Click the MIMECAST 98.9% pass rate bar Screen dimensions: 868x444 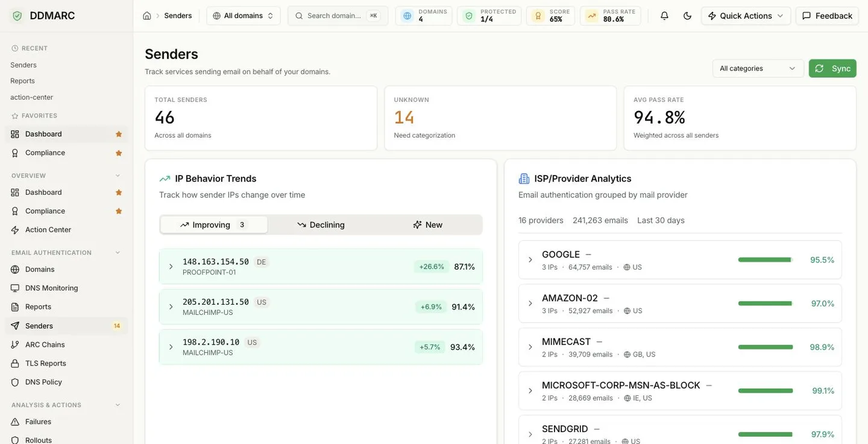pyautogui.click(x=766, y=347)
